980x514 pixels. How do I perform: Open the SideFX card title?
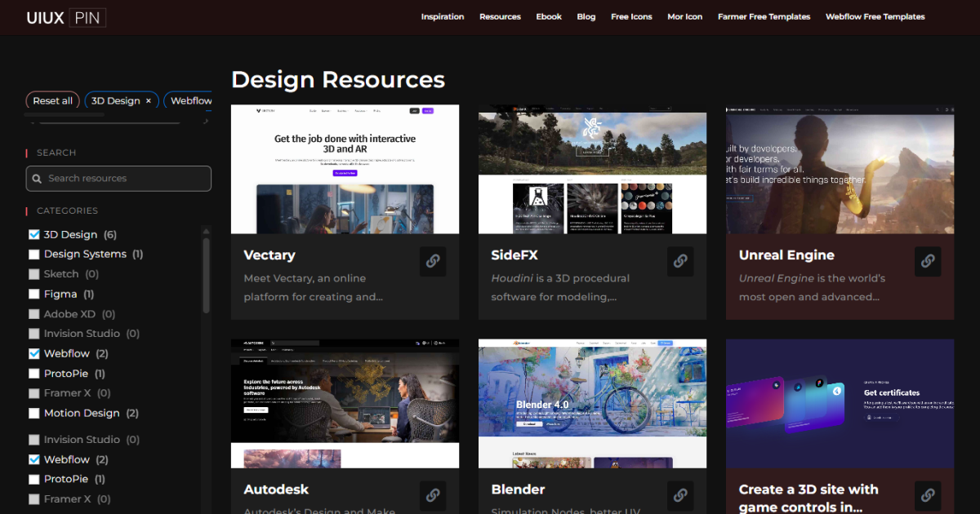514,255
